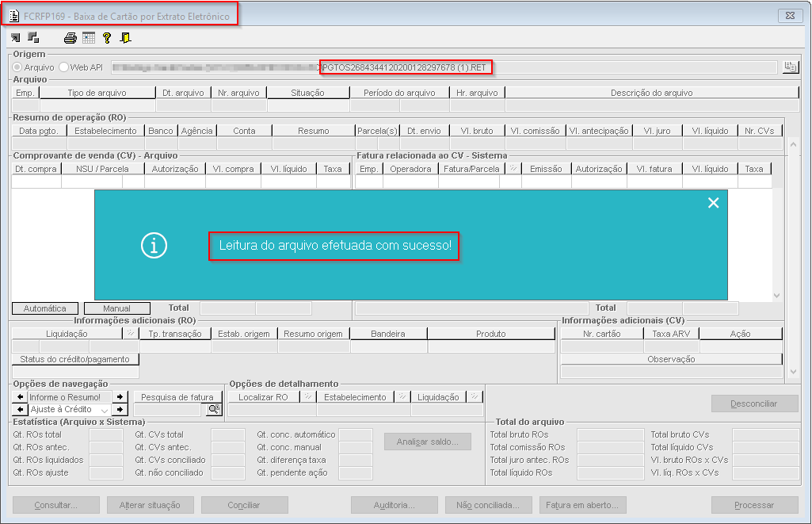Click the Automática button
The height and width of the screenshot is (524, 812).
tap(45, 308)
